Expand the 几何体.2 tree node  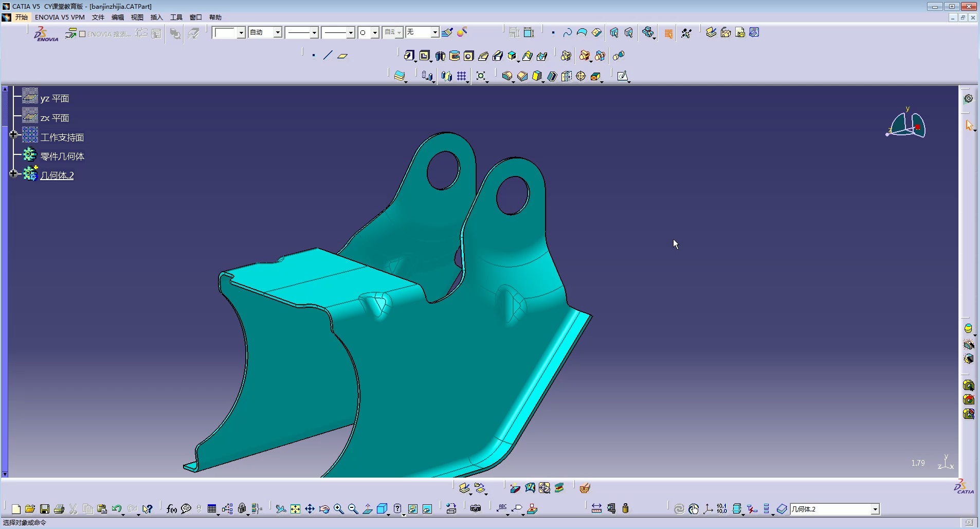click(x=14, y=173)
